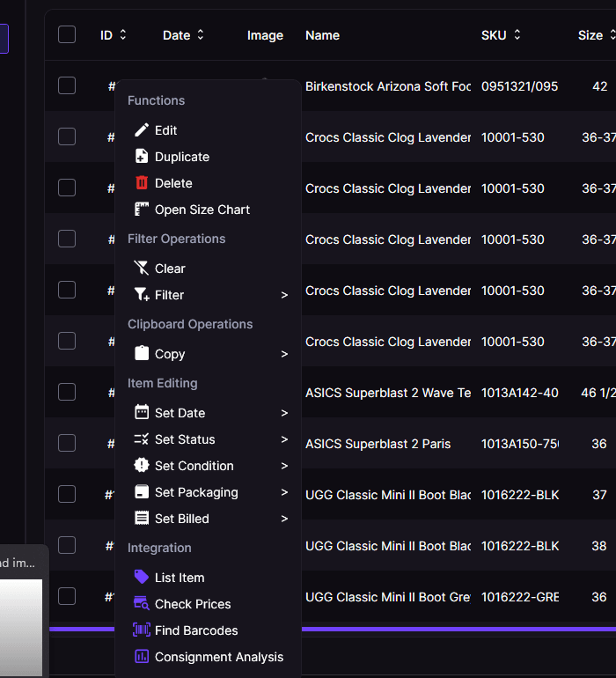Click SKU 1016222-BLK for size 37
The image size is (616, 678).
coord(520,495)
